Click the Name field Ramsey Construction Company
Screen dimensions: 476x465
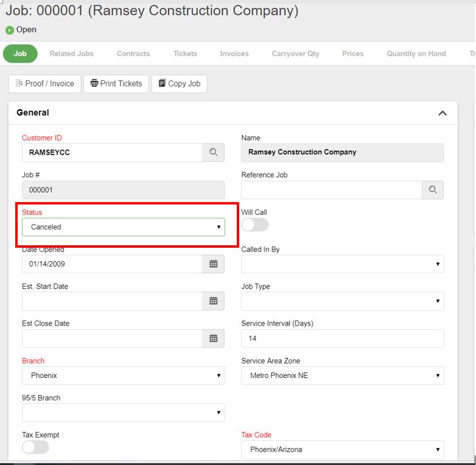point(343,152)
